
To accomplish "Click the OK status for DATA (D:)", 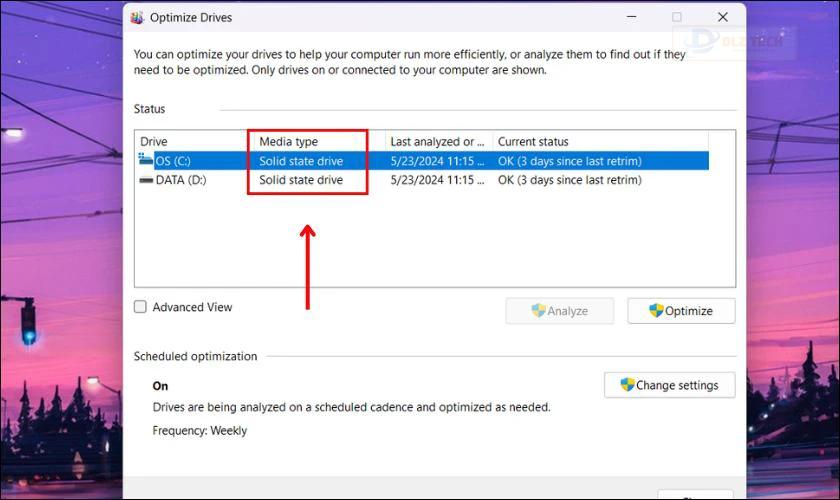I will pyautogui.click(x=569, y=180).
